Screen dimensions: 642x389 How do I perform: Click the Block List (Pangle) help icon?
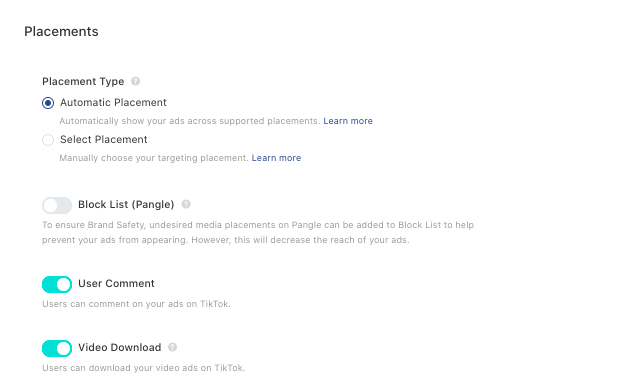(186, 204)
